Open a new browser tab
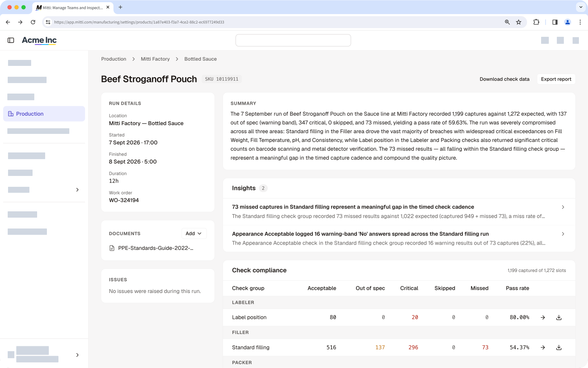Image resolution: width=588 pixels, height=368 pixels. pyautogui.click(x=120, y=7)
